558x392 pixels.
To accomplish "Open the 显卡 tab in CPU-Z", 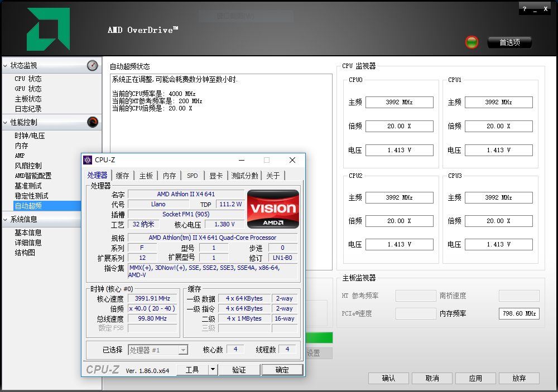I will tap(216, 176).
